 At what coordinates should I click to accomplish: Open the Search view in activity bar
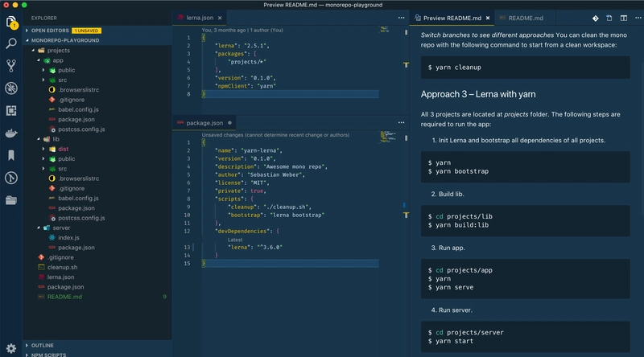pyautogui.click(x=11, y=44)
